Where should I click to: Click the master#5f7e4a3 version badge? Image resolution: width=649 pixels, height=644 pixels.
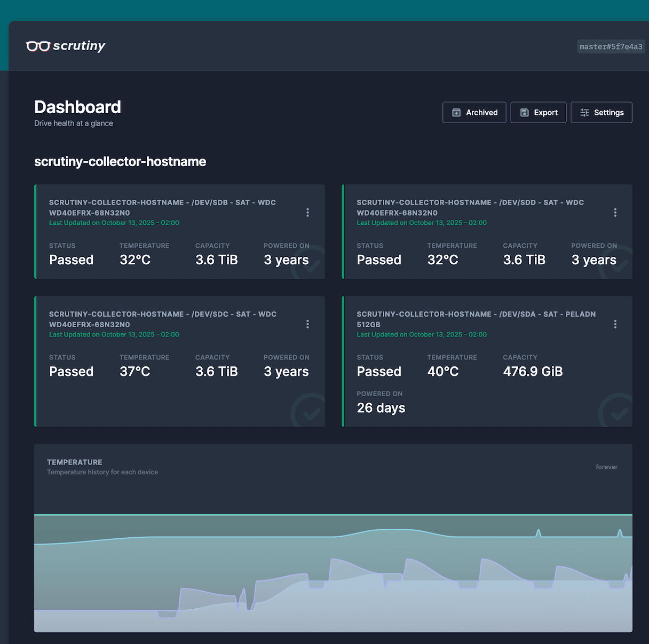tap(611, 47)
